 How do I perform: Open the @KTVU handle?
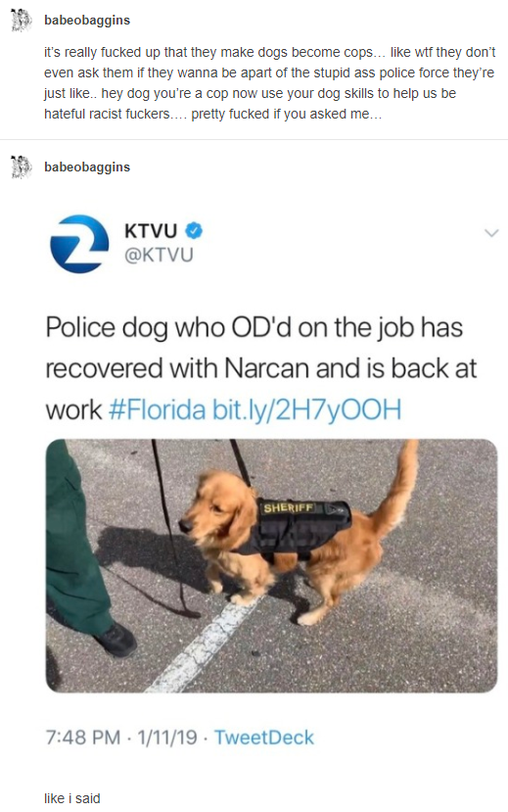coord(159,255)
